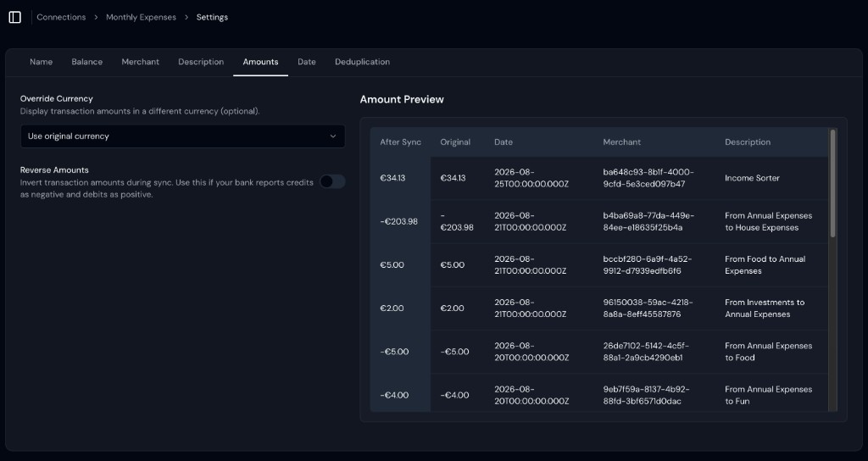Click the Original column header

pyautogui.click(x=455, y=142)
